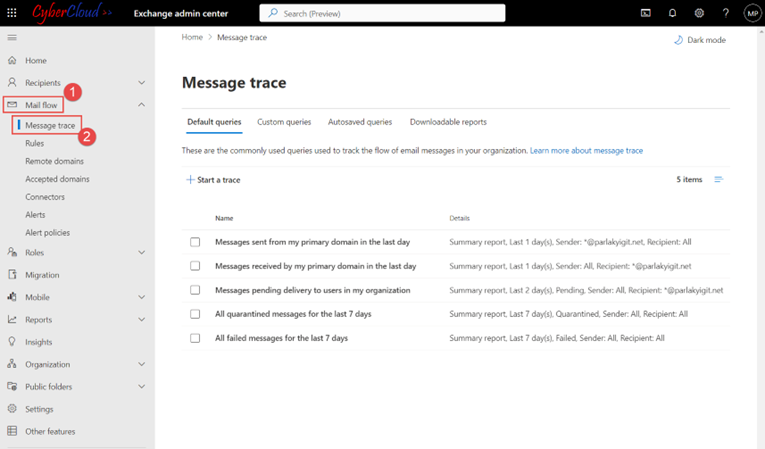Switch to the Autosaved queries tab
This screenshot has width=765, height=449.
pyautogui.click(x=360, y=122)
